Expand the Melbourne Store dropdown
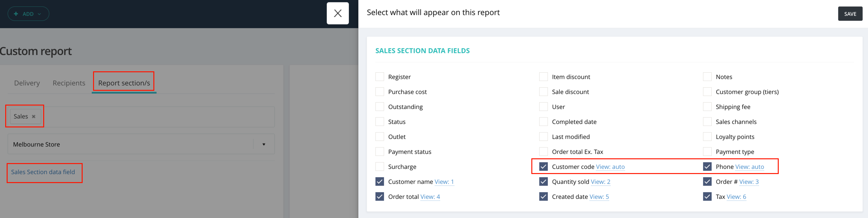The height and width of the screenshot is (218, 868). coord(264,145)
